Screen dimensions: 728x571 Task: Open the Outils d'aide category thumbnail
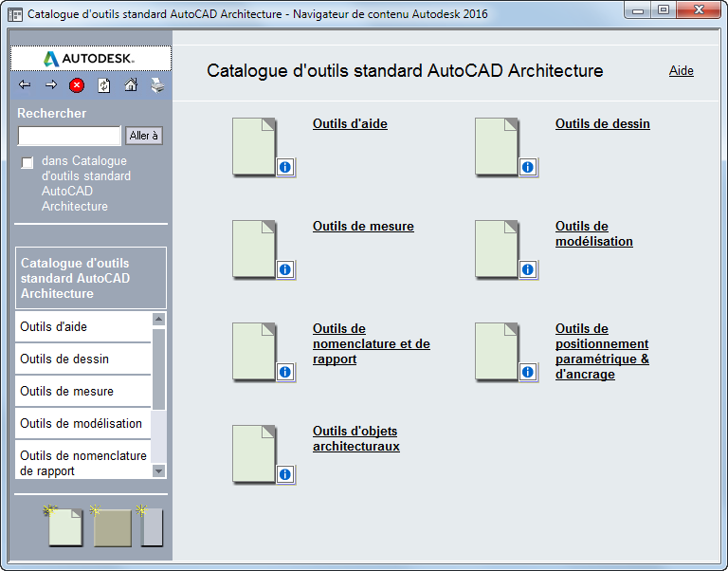(254, 146)
